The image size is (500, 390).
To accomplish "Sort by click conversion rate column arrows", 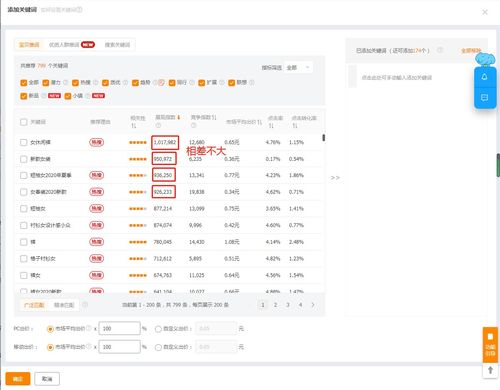I will click(x=295, y=125).
